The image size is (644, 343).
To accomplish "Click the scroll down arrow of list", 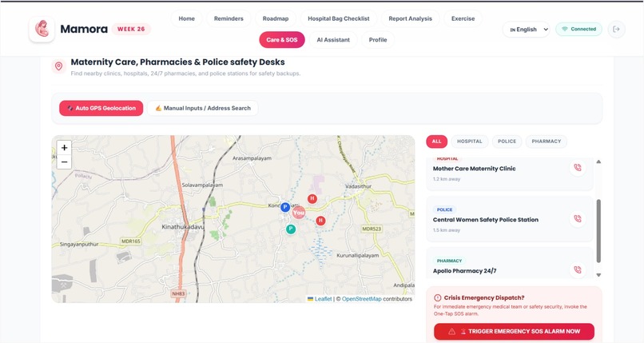I will tap(598, 275).
